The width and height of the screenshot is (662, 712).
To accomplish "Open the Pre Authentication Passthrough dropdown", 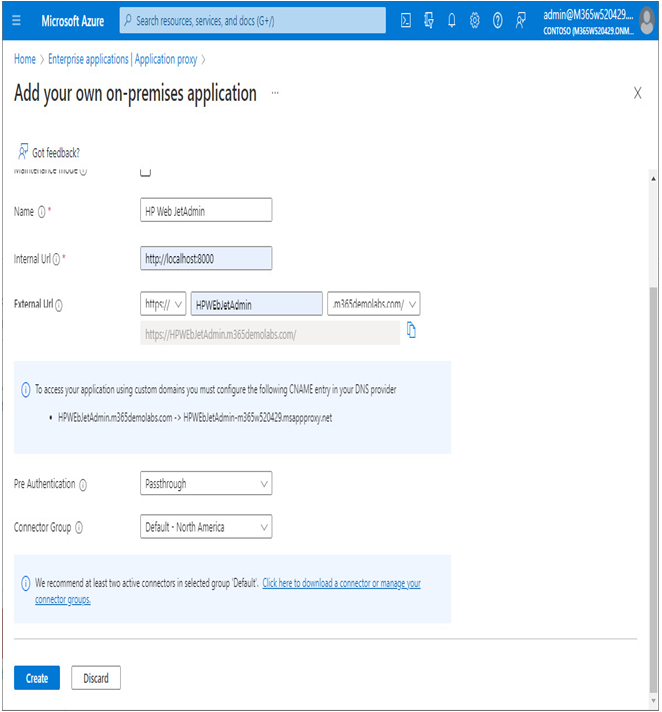I will coord(206,484).
